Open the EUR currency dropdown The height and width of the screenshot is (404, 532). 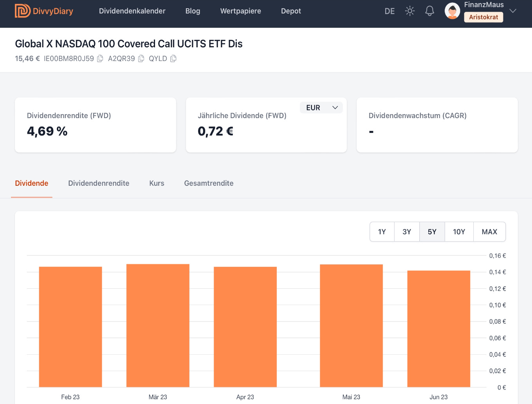[321, 108]
